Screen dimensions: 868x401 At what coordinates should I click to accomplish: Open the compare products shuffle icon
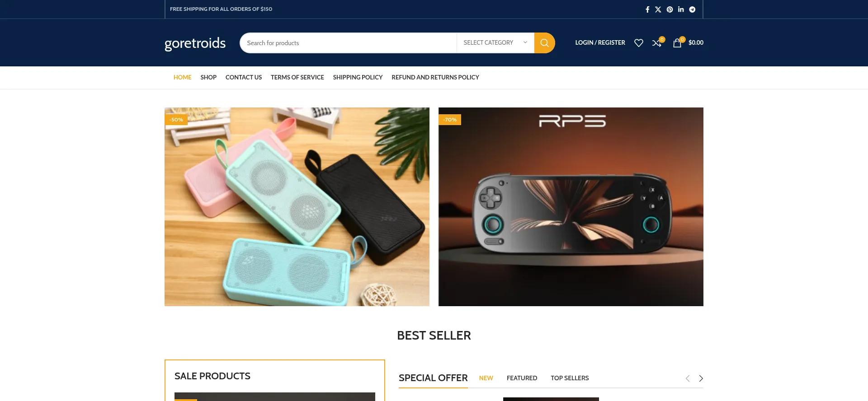(x=657, y=43)
